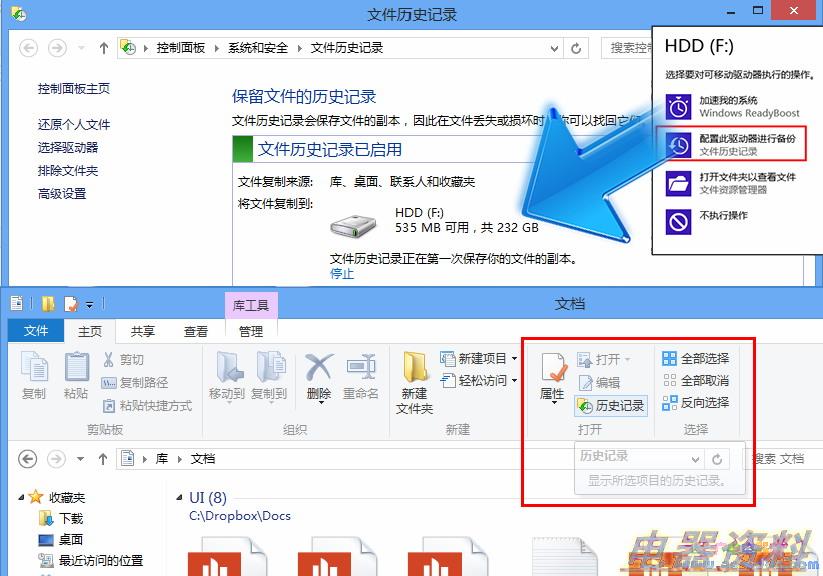Switch to the 共享 ribbon tab
The height and width of the screenshot is (576, 823).
pyautogui.click(x=143, y=332)
